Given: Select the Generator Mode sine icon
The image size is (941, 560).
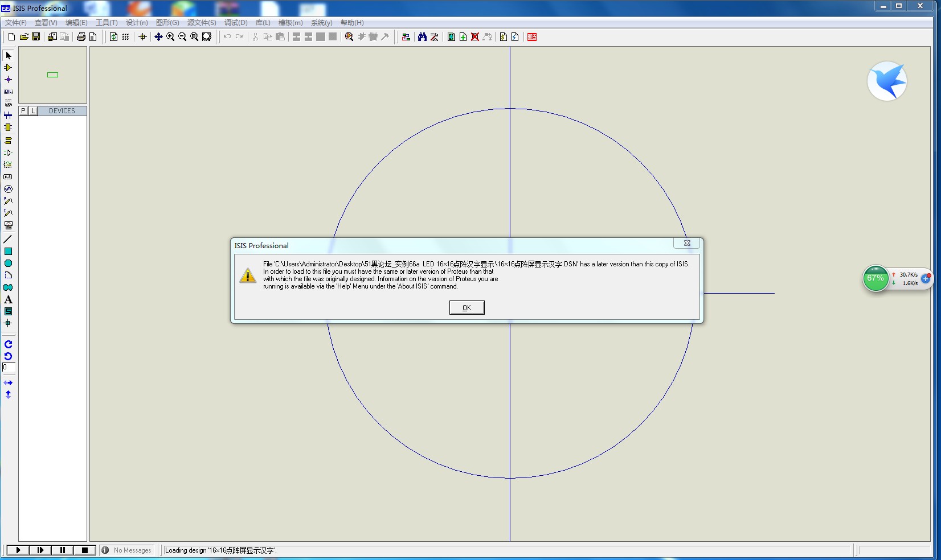Looking at the screenshot, I should point(8,188).
